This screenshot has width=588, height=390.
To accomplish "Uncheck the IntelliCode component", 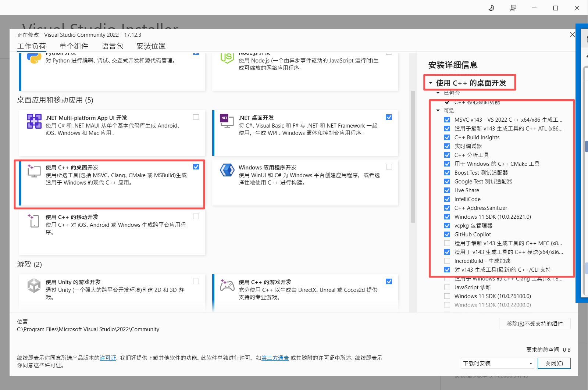I will click(x=447, y=199).
